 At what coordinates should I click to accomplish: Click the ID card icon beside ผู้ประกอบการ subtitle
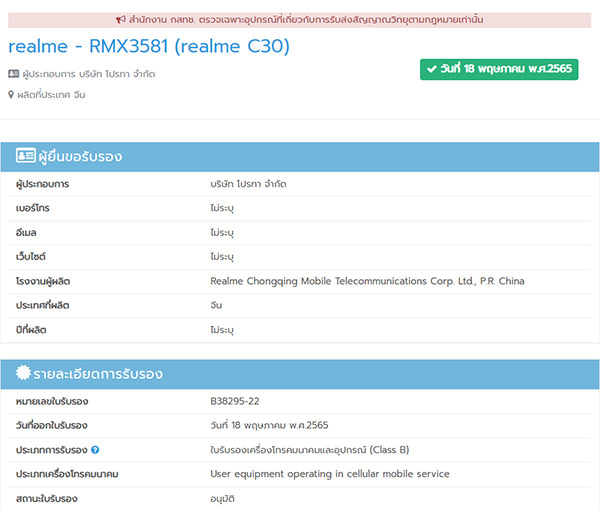tap(13, 73)
